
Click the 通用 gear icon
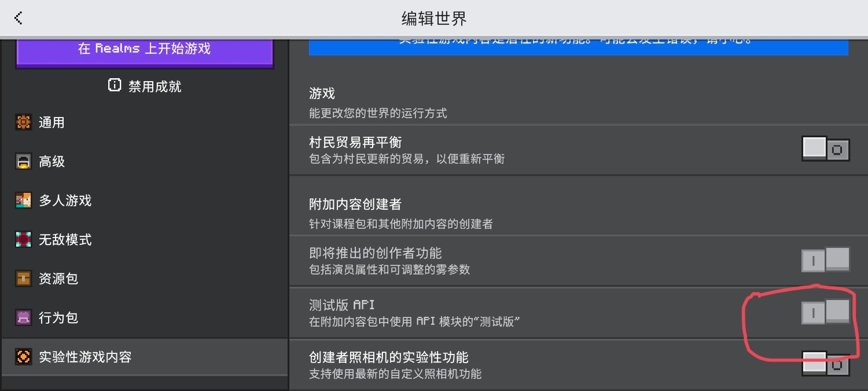click(x=23, y=122)
